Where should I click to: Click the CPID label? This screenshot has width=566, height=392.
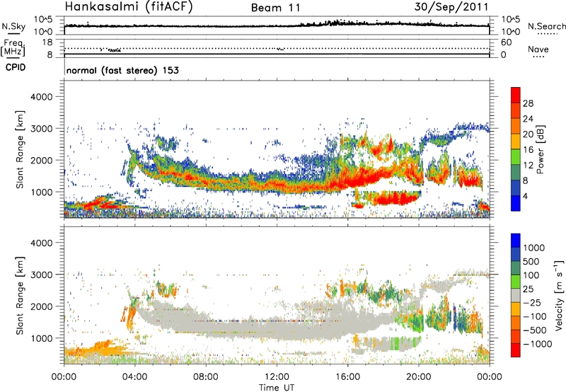(16, 67)
